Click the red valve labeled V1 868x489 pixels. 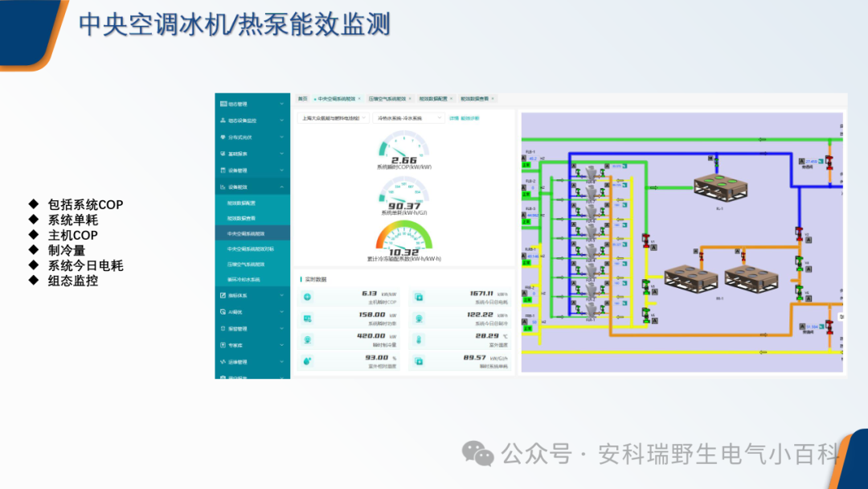click(x=646, y=239)
